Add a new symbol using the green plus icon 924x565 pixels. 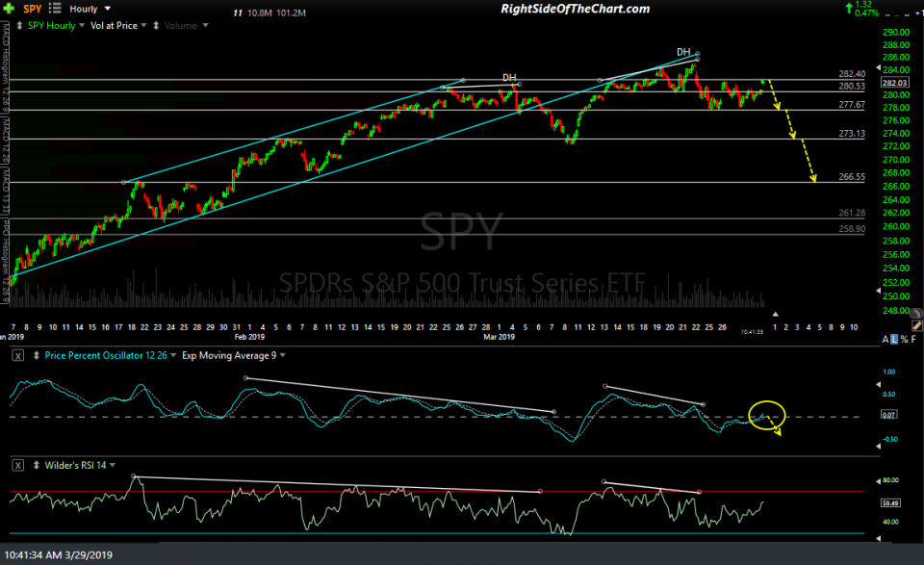pyautogui.click(x=8, y=7)
